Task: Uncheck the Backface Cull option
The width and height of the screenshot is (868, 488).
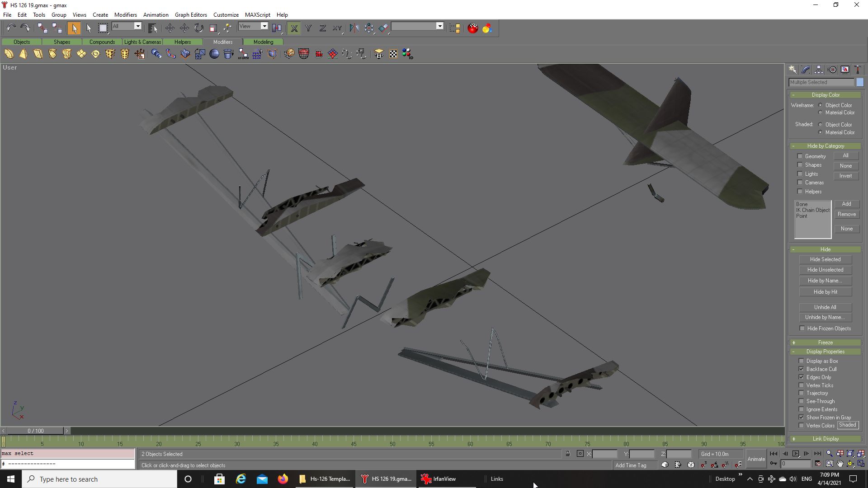Action: (802, 369)
